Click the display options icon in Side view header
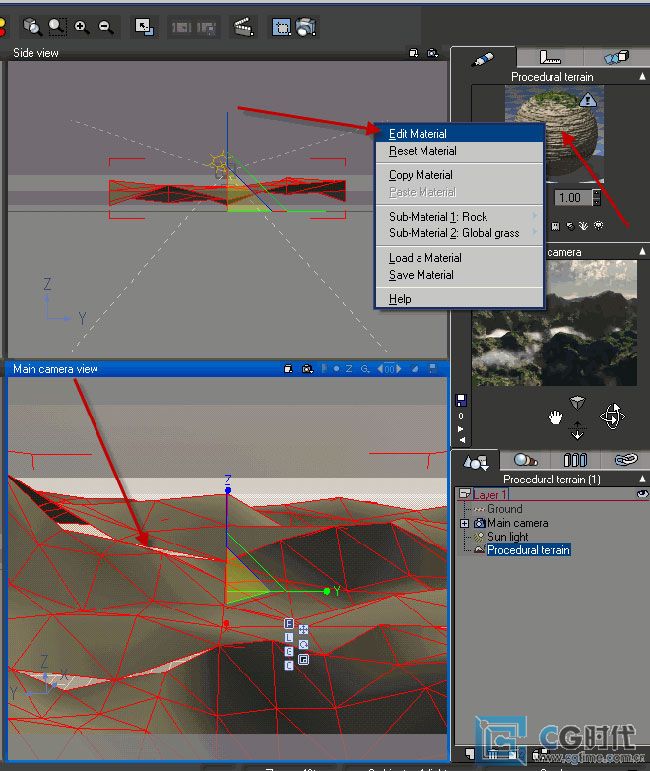This screenshot has width=650, height=771. click(414, 53)
